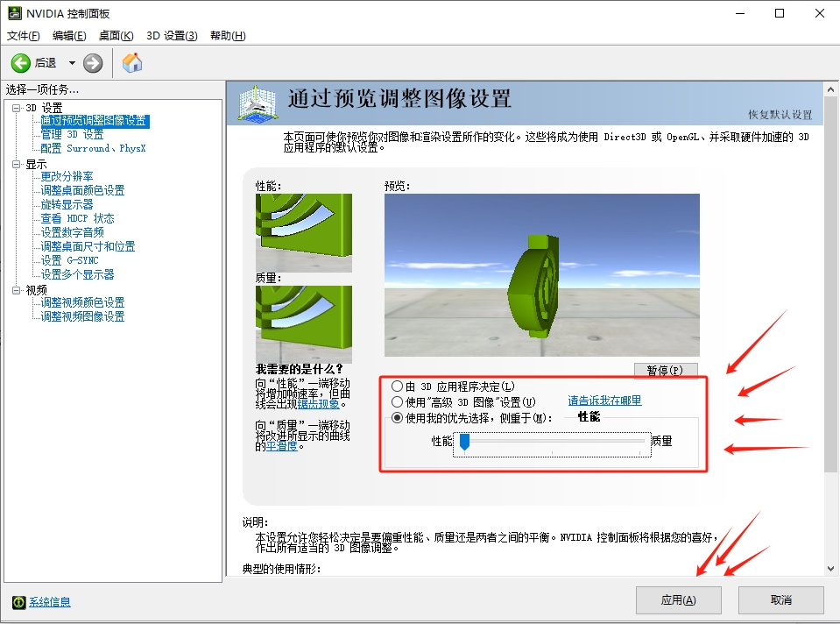This screenshot has height=624, width=840.
Task: Open 调整桌面尺寸和位置 page
Action: 88,246
